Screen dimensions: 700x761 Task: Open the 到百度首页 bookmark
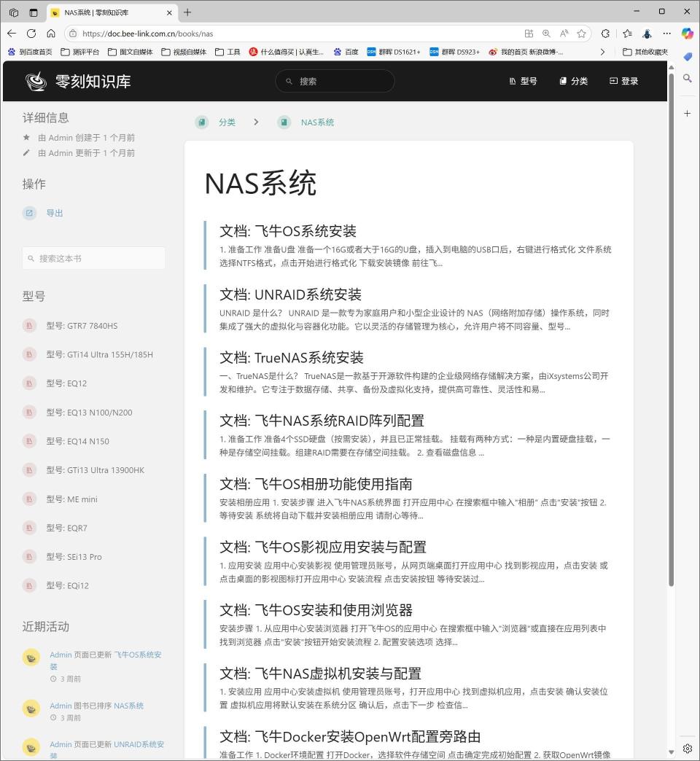(x=30, y=52)
